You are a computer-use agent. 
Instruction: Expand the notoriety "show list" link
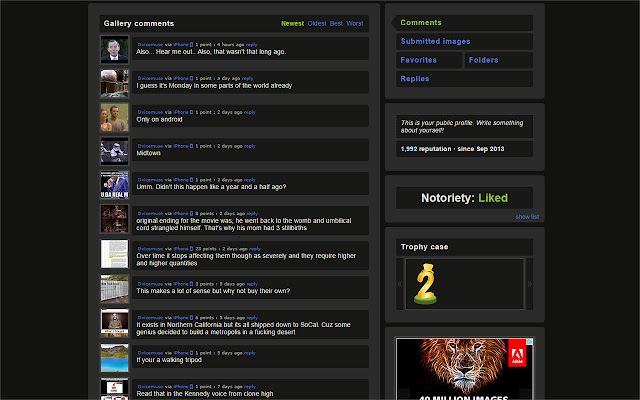527,216
